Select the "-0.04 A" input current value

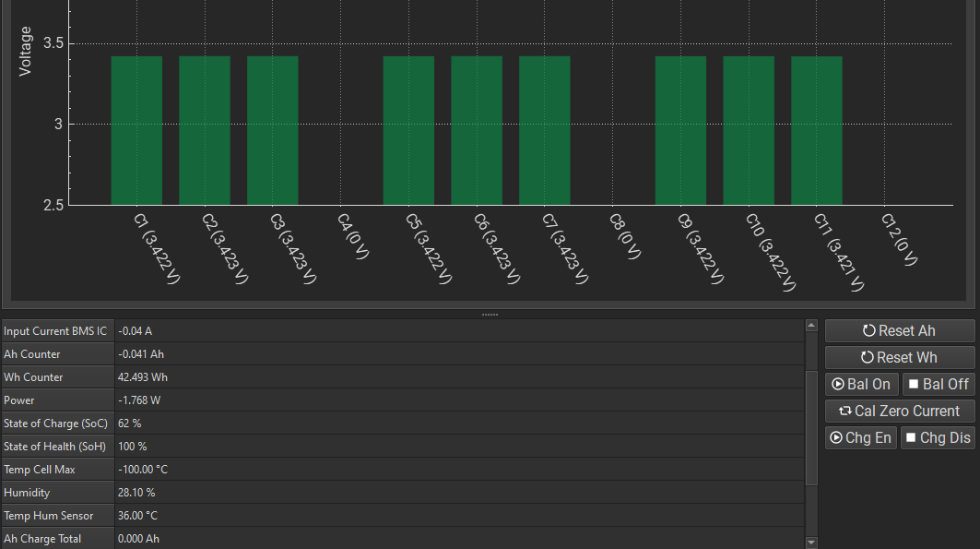pos(135,331)
